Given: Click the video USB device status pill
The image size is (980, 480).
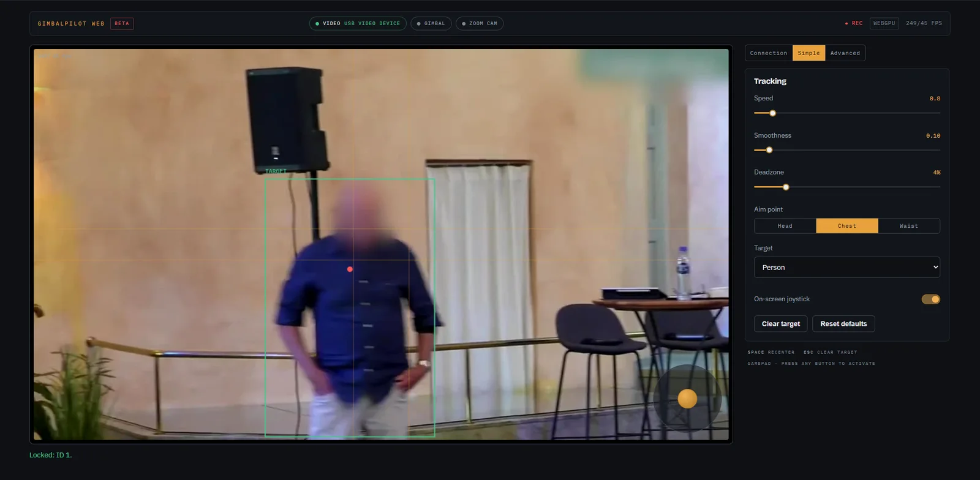Looking at the screenshot, I should click(x=358, y=23).
